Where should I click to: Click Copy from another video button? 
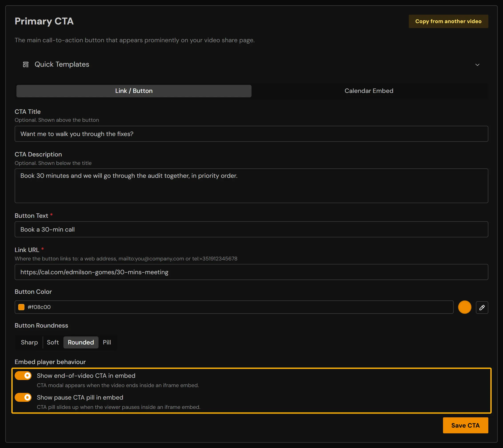(448, 21)
